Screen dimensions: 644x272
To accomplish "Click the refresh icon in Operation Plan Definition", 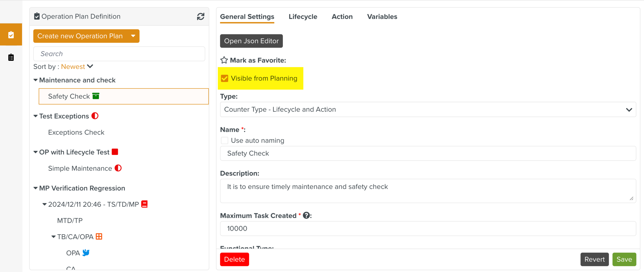I will pyautogui.click(x=200, y=17).
